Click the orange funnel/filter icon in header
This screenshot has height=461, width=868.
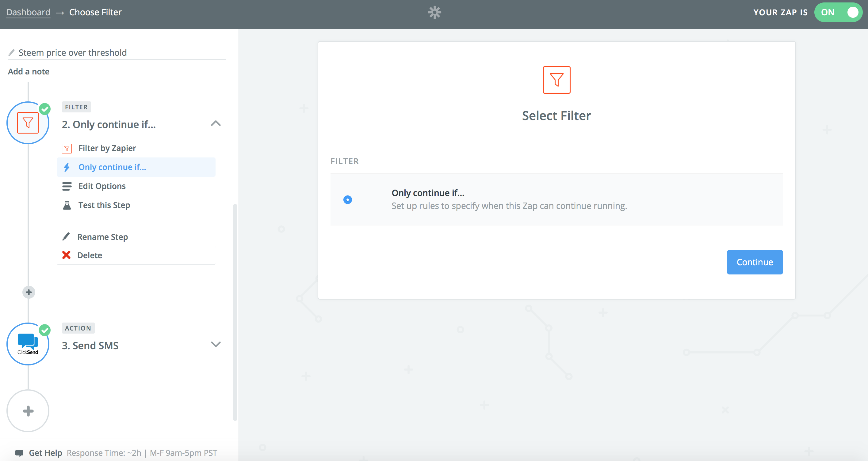556,80
